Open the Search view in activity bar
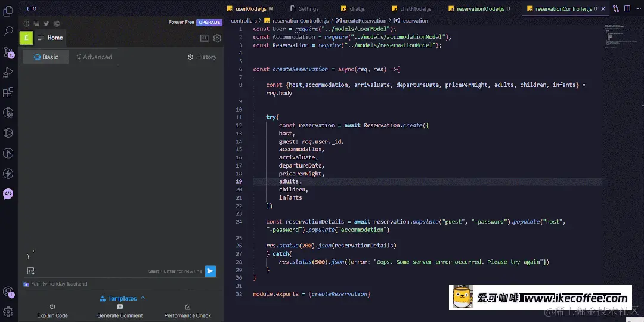Image resolution: width=644 pixels, height=322 pixels. 8,31
